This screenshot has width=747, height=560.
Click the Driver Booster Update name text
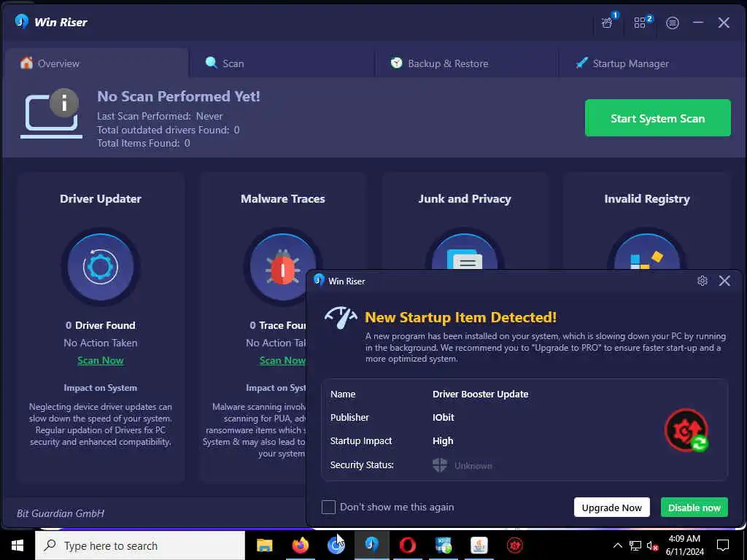point(480,394)
